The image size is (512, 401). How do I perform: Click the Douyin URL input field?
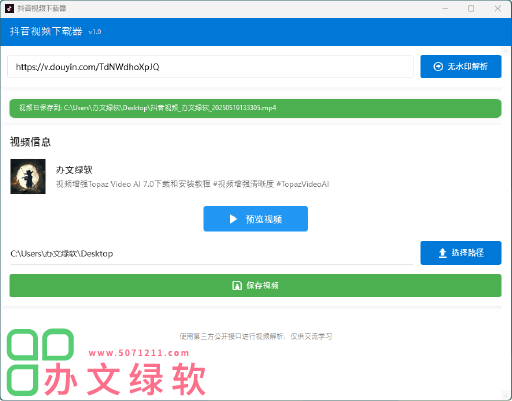coord(210,67)
